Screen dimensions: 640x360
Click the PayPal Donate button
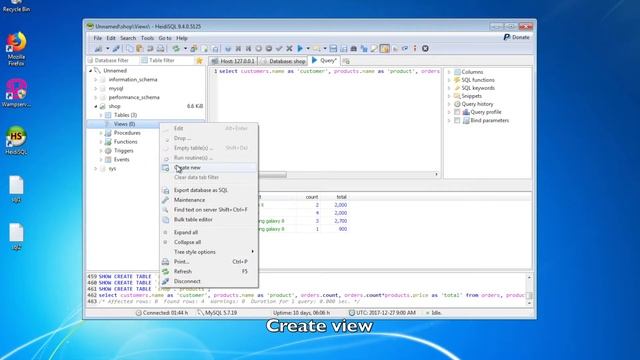tap(516, 37)
